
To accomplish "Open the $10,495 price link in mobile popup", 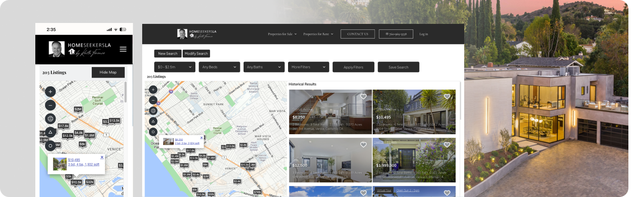I will pyautogui.click(x=74, y=160).
